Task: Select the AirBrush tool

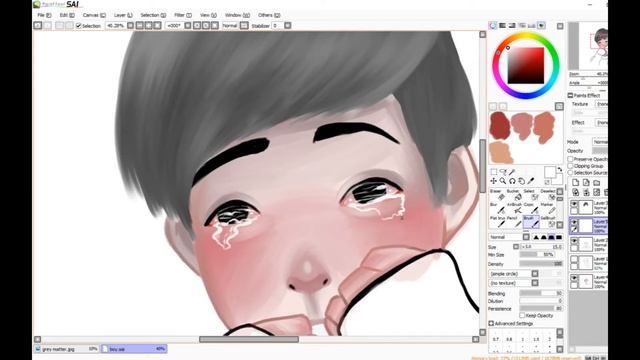Action: point(514,208)
